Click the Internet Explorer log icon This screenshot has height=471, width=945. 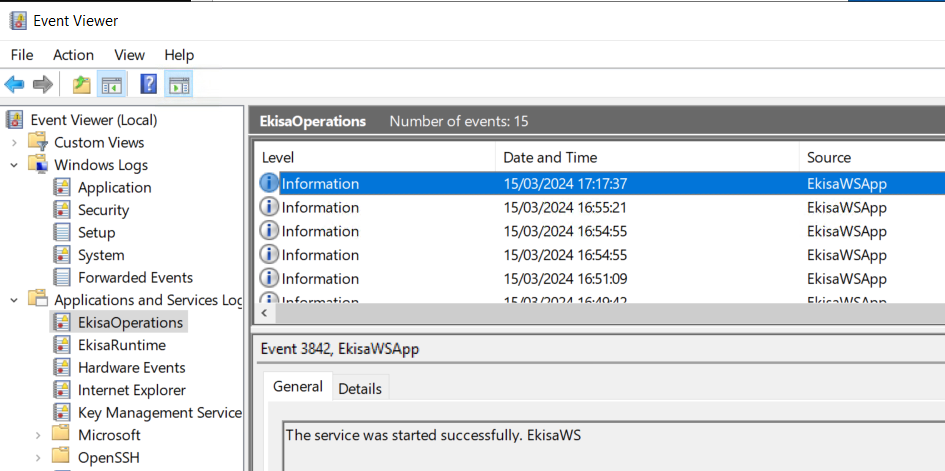coord(62,390)
